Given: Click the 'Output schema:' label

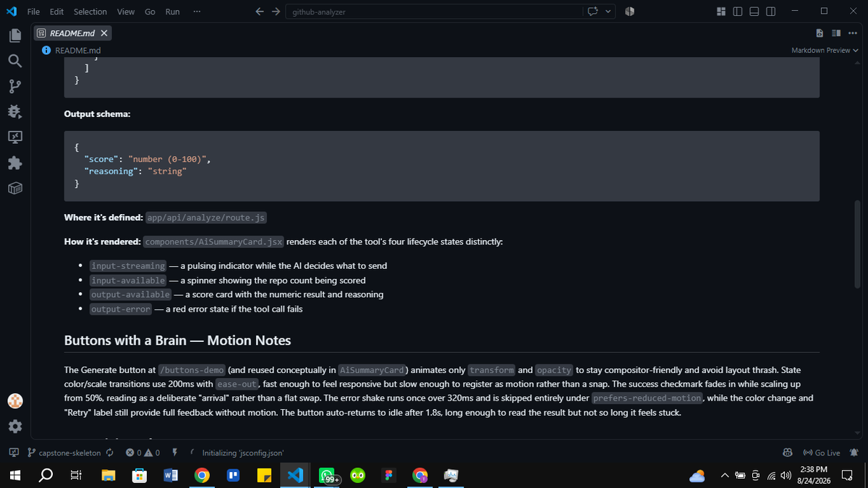Looking at the screenshot, I should [97, 114].
